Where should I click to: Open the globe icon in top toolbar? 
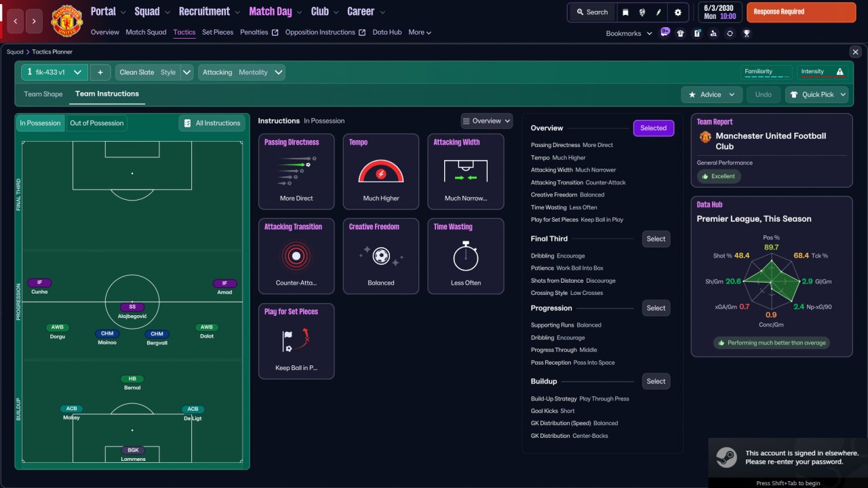pos(642,12)
